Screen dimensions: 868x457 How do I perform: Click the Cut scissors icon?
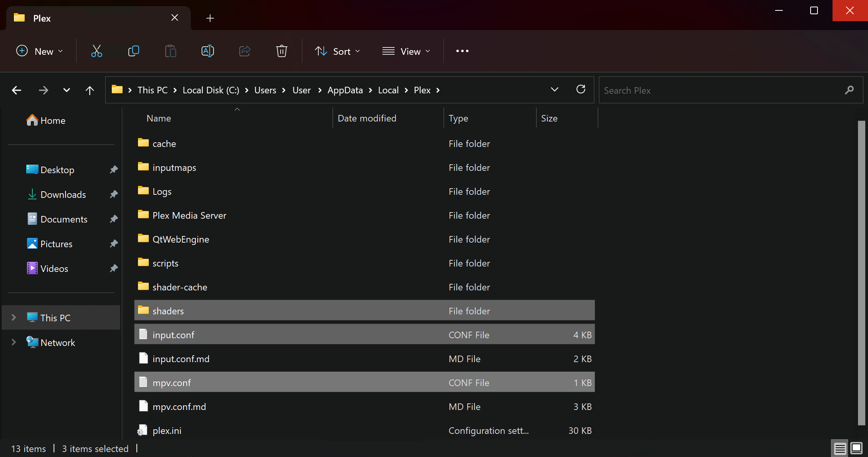[96, 51]
